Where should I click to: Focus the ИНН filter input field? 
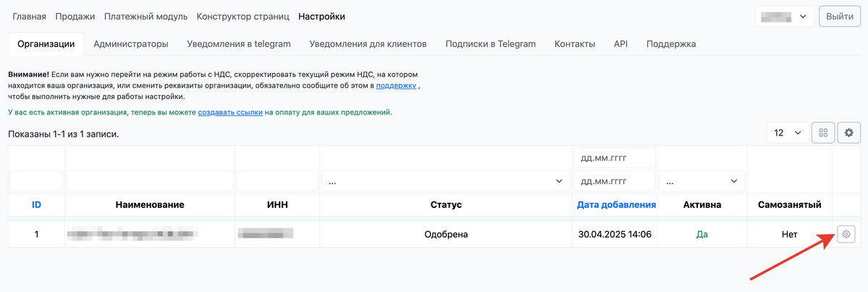(277, 181)
